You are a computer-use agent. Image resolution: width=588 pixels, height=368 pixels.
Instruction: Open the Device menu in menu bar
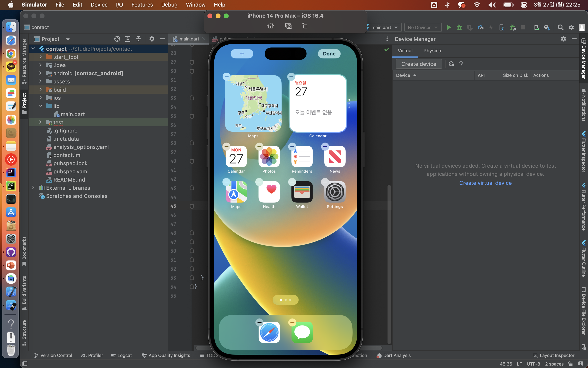coord(99,5)
